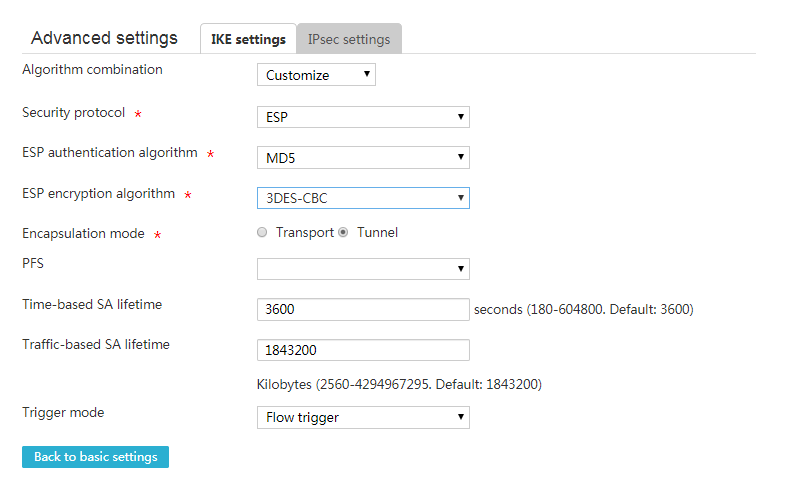Screen dimensions: 798x487
Task: Click the Traffic-based SA lifetime field
Action: click(x=363, y=350)
